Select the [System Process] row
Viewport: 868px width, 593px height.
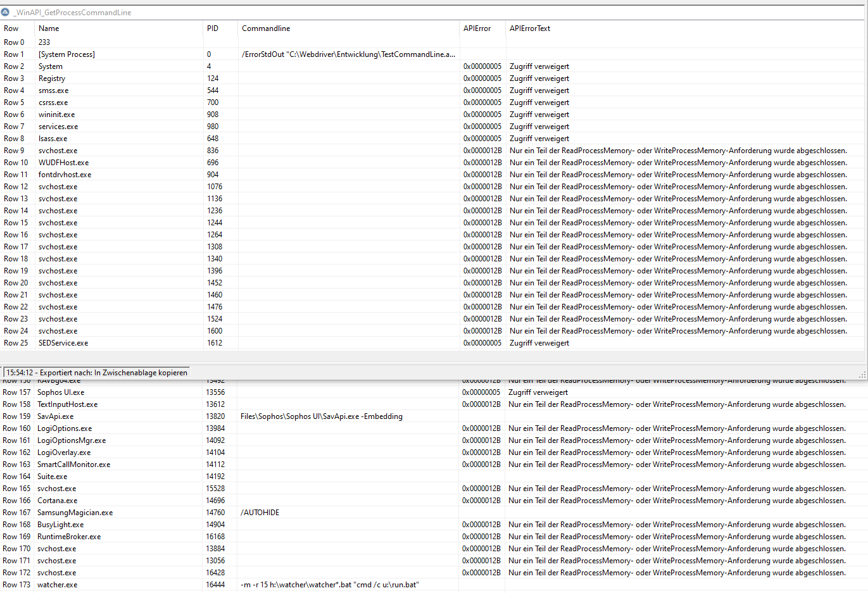66,54
